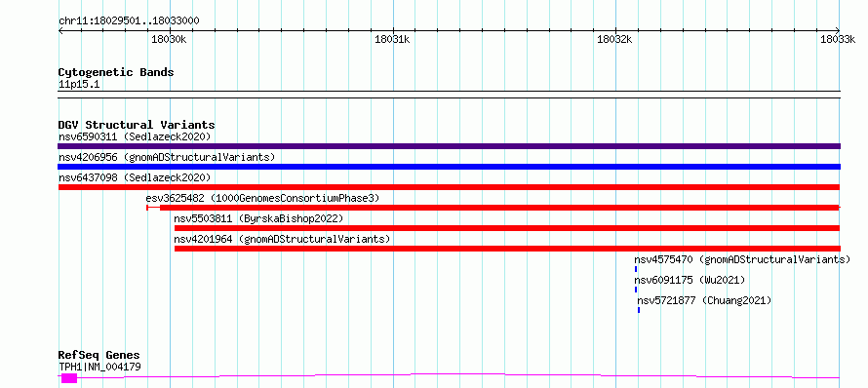Open the TPH1|NM_004179 gene label
Viewport: 868px width, 388px height.
click(x=99, y=367)
